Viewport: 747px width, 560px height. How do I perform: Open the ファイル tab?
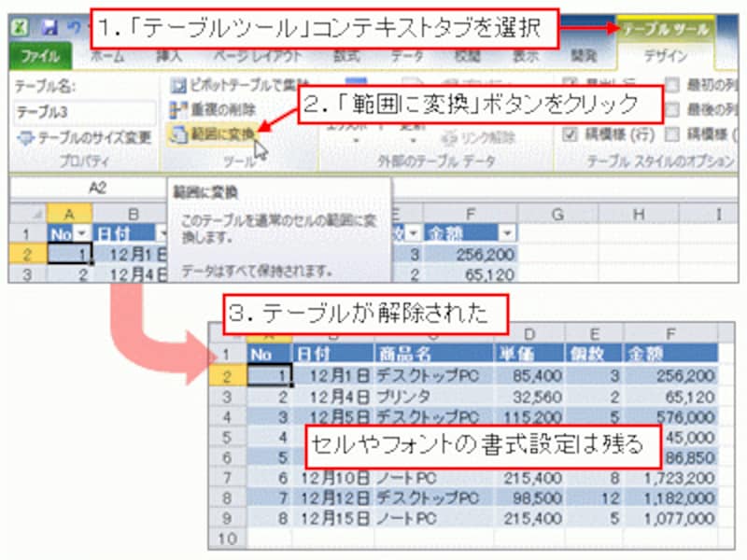tap(40, 57)
